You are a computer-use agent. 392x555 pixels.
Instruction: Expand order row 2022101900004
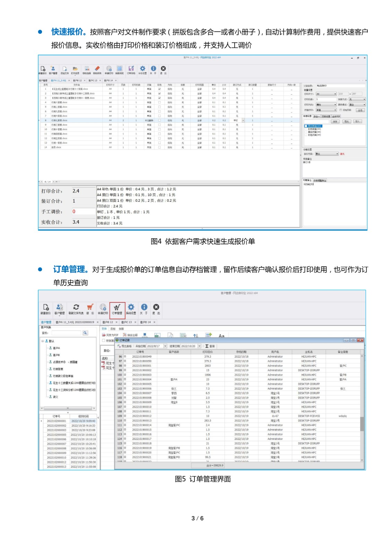pos(125,379)
